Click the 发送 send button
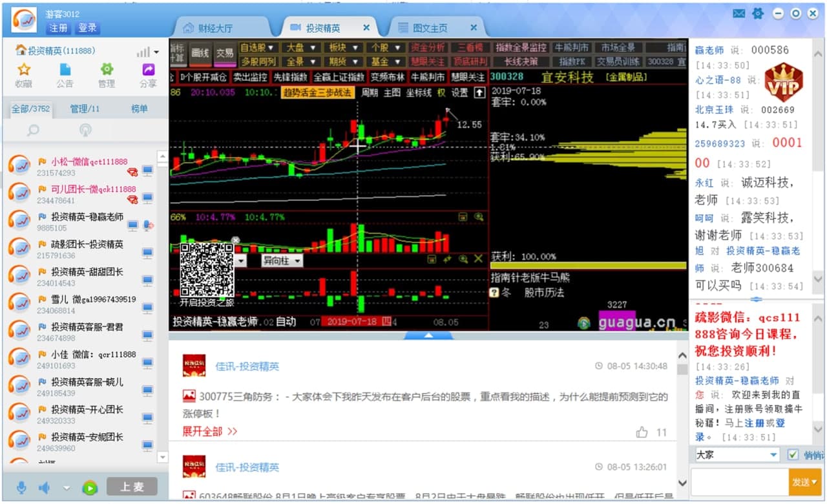Viewport: 827px width, 504px height. (x=805, y=482)
